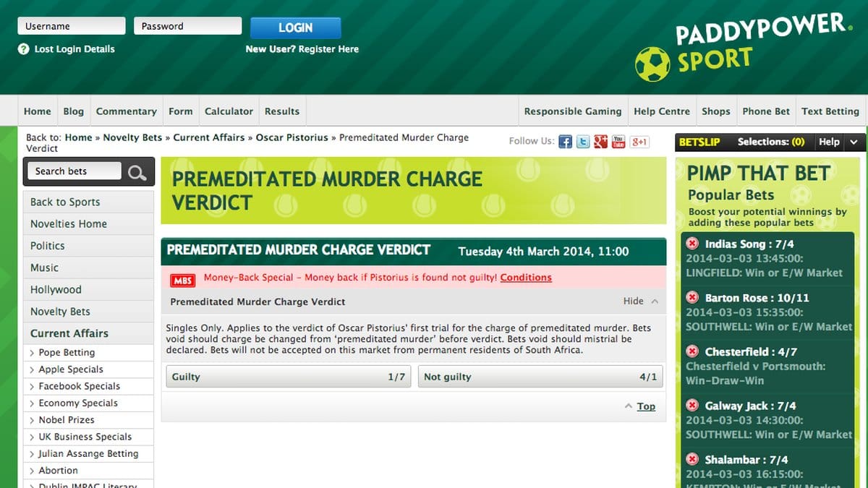
Task: Click the Twitter follow icon
Action: point(583,142)
